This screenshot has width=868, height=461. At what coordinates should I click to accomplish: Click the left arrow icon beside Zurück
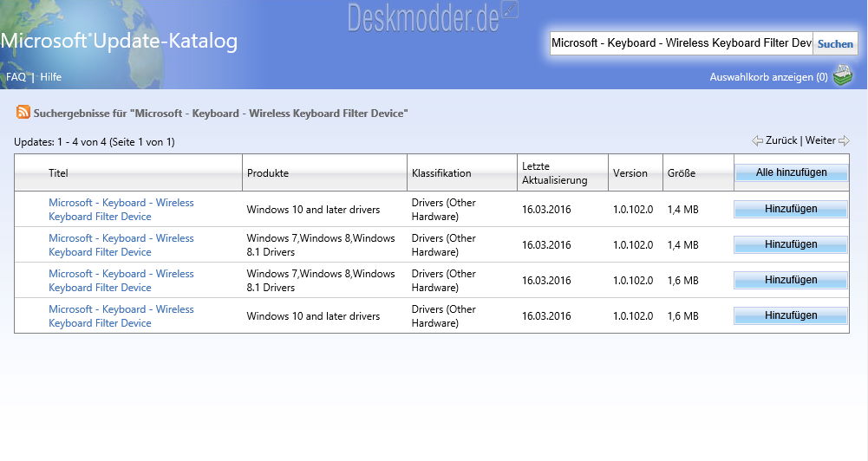point(757,140)
